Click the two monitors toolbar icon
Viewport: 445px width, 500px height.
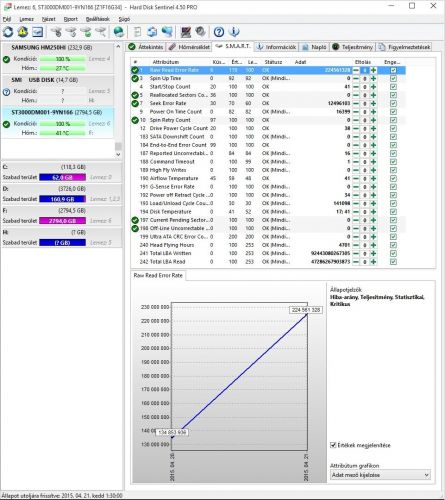tap(167, 32)
